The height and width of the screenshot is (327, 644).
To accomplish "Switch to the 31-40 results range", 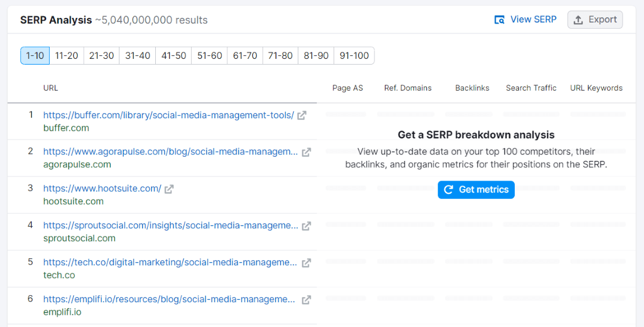I will pyautogui.click(x=137, y=55).
